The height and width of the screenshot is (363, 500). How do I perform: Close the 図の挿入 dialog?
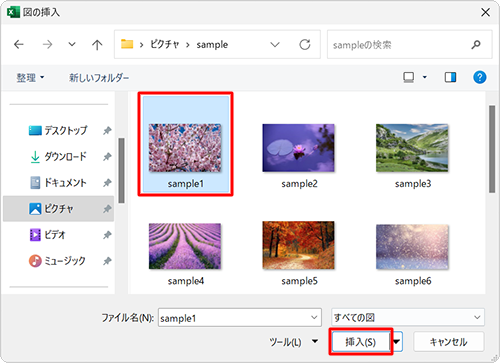pyautogui.click(x=485, y=12)
